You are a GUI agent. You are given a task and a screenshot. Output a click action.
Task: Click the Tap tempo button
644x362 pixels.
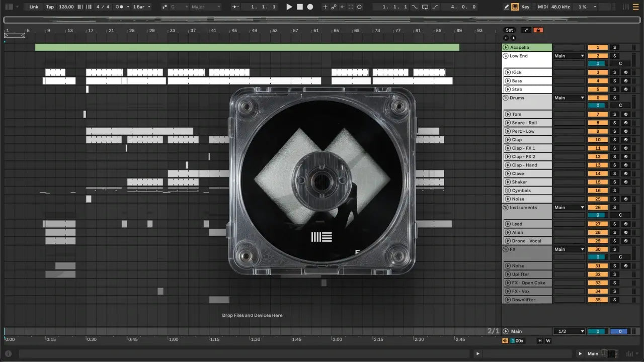[x=50, y=7]
